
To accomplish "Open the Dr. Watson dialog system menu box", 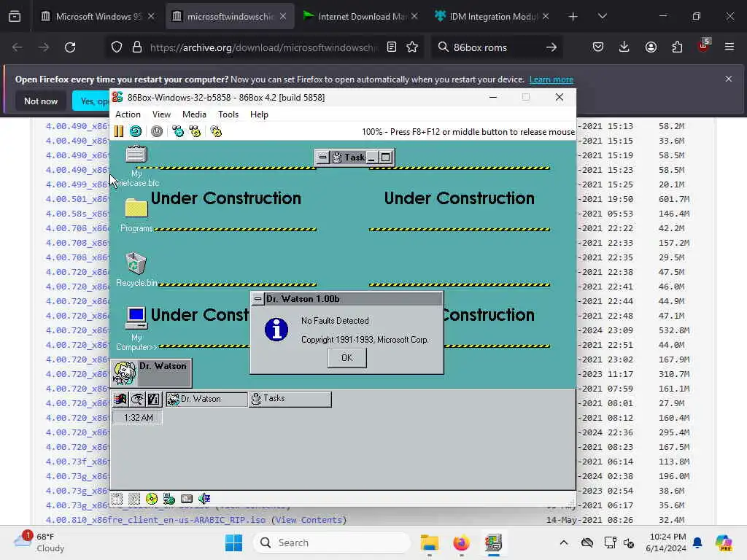I will (x=258, y=298).
